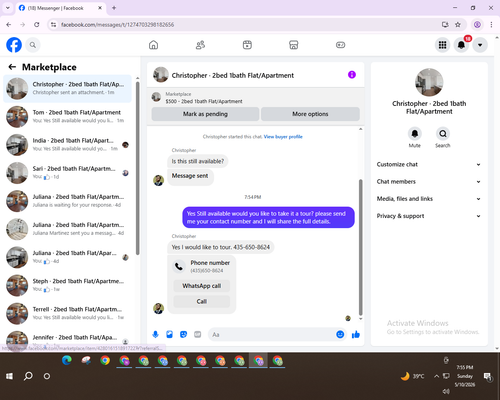
Task: Open India conversation in chat list
Action: point(67,145)
